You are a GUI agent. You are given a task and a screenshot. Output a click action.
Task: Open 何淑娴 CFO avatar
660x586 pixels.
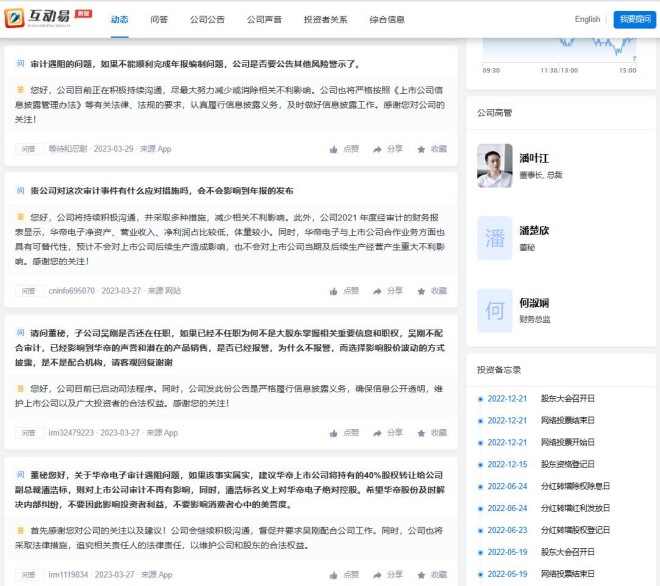(x=495, y=310)
